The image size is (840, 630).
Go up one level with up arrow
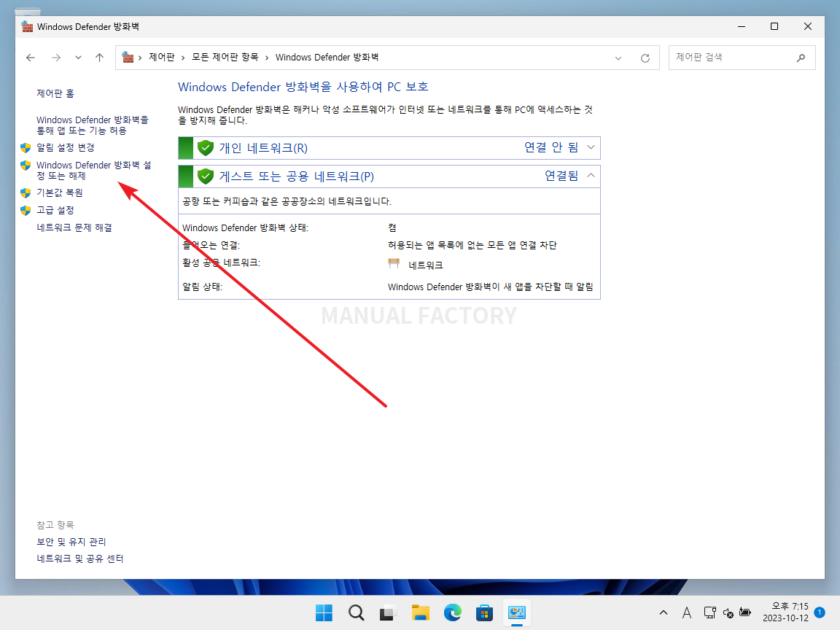(x=100, y=58)
